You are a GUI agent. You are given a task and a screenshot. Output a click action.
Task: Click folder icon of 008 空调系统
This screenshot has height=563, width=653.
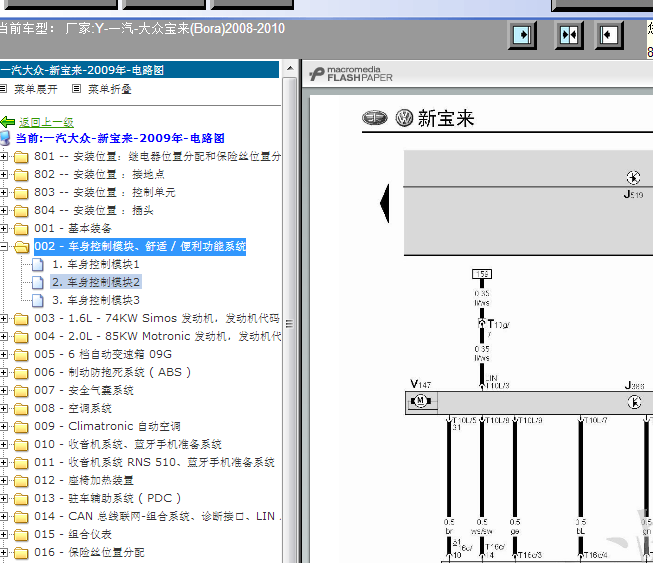click(x=21, y=409)
